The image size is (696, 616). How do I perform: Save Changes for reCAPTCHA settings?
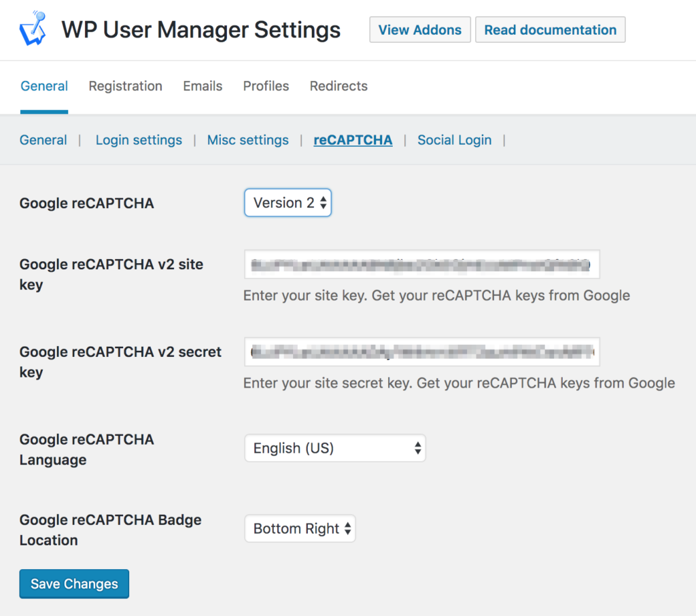(73, 583)
